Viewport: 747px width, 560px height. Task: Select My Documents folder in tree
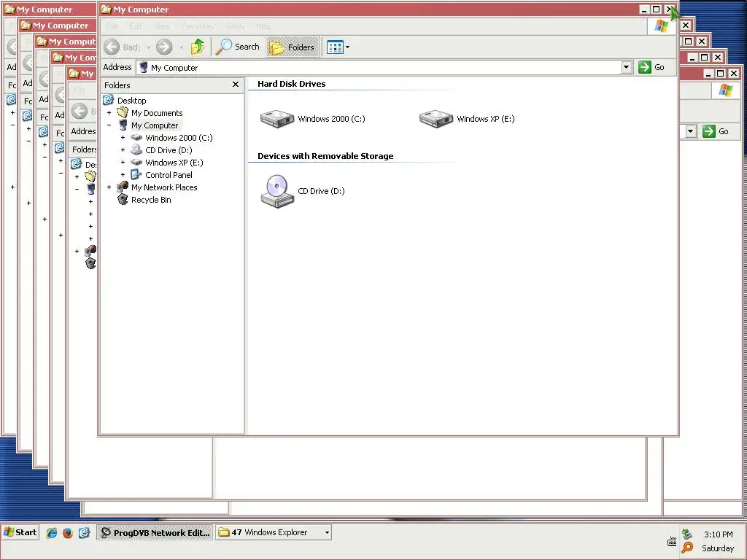(x=157, y=113)
